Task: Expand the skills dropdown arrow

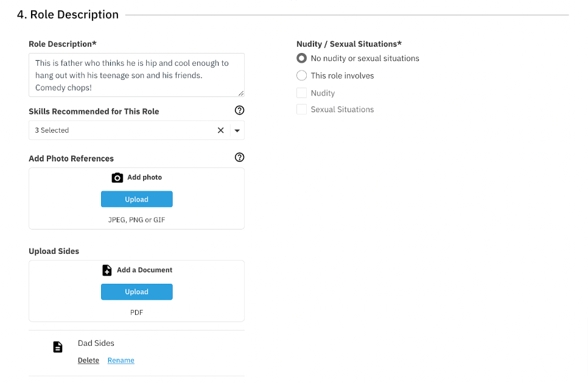Action: (x=237, y=130)
